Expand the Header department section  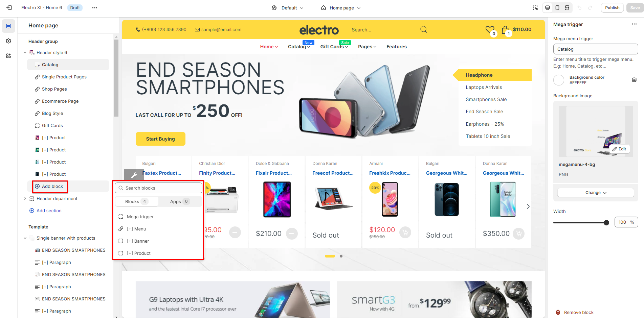point(25,198)
